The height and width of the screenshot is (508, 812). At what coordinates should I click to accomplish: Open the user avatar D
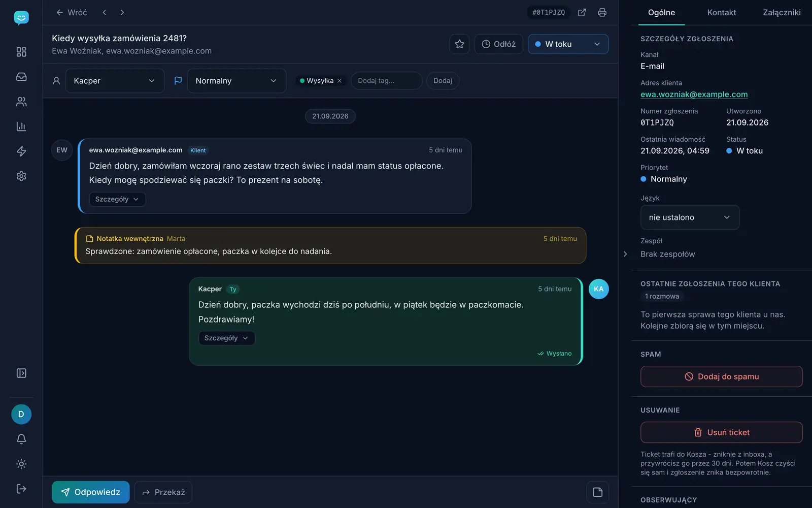[21, 415]
